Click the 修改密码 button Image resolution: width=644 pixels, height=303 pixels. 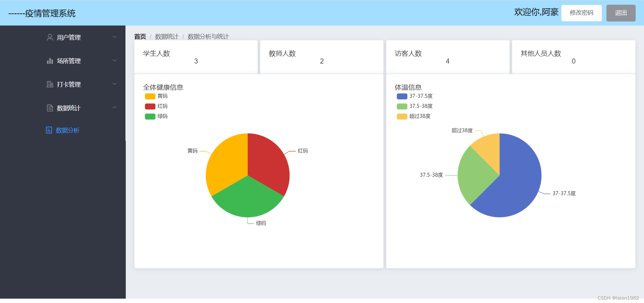tap(582, 13)
